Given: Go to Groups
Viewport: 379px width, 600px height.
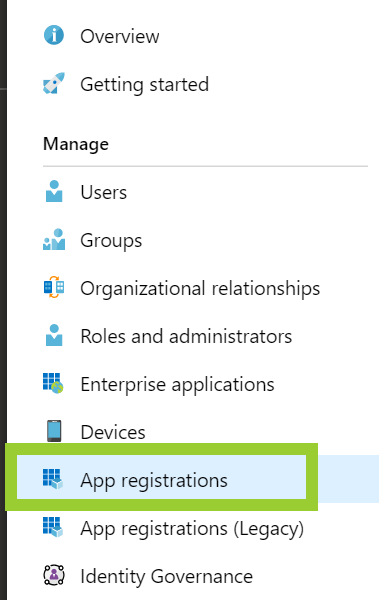Looking at the screenshot, I should tap(111, 241).
